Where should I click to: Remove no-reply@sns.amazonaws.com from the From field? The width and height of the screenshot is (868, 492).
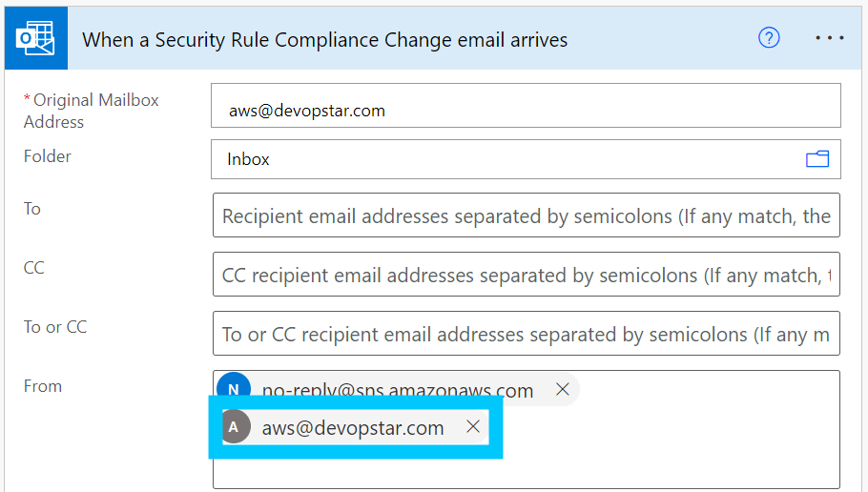tap(563, 389)
